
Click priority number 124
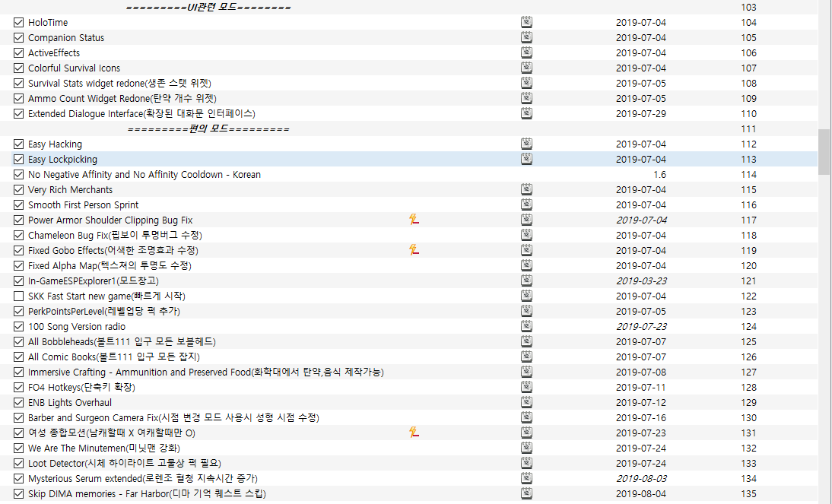click(748, 326)
